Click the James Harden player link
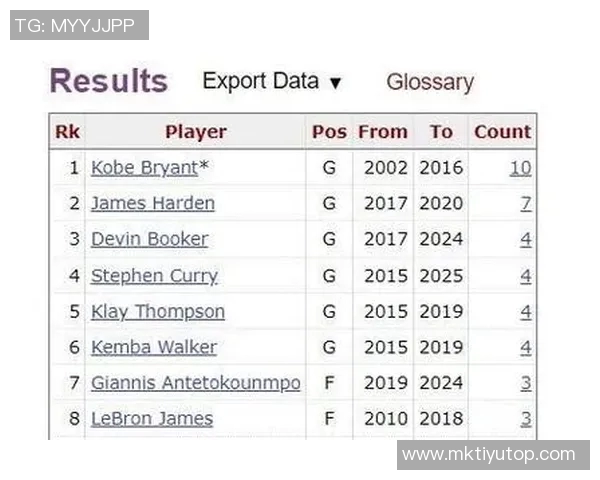 [153, 204]
